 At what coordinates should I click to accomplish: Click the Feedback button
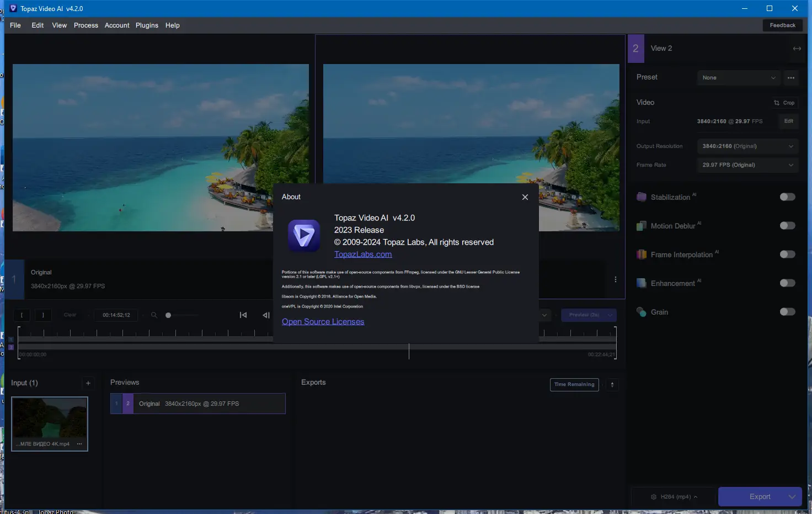(783, 25)
